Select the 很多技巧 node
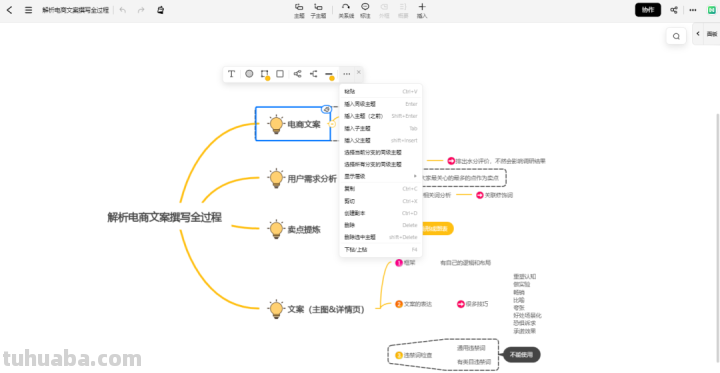Viewport: 720px width, 373px height. 472,304
